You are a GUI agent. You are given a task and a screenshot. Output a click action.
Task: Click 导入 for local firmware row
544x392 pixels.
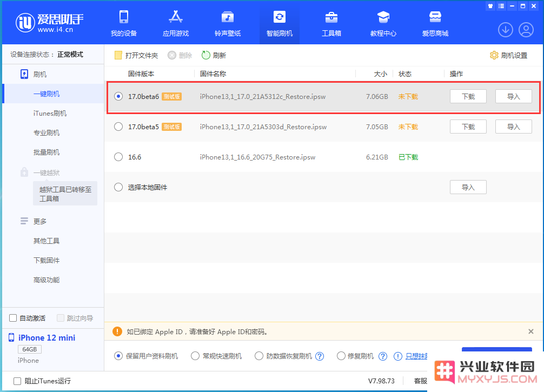468,187
